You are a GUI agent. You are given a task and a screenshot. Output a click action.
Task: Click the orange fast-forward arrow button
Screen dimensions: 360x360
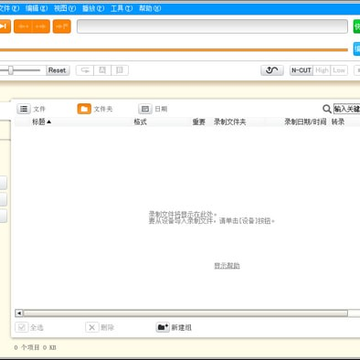[x=41, y=27]
